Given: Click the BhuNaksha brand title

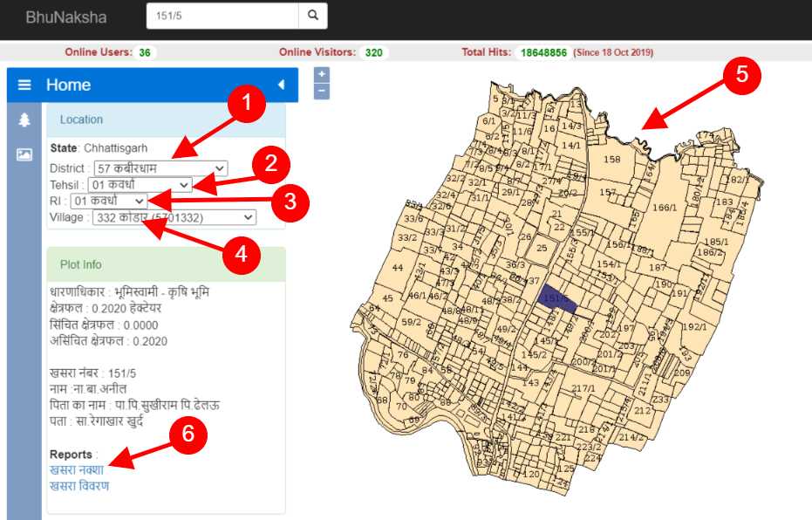Looking at the screenshot, I should pyautogui.click(x=66, y=17).
